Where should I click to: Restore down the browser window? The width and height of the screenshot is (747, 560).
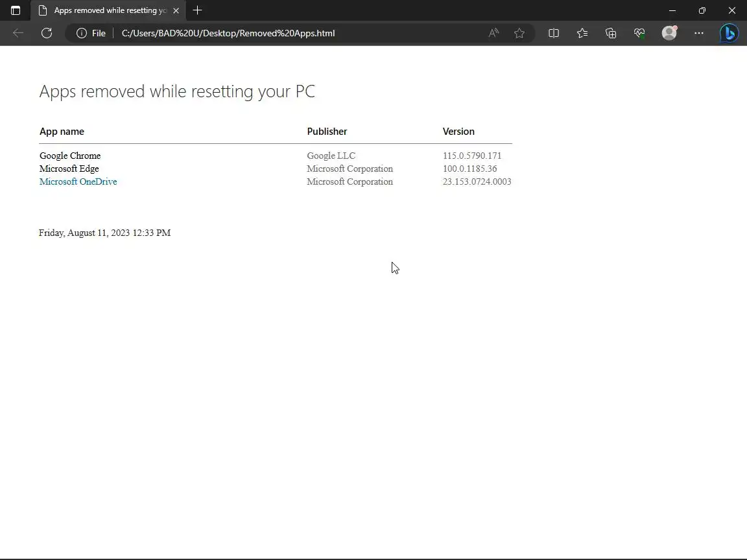click(702, 10)
